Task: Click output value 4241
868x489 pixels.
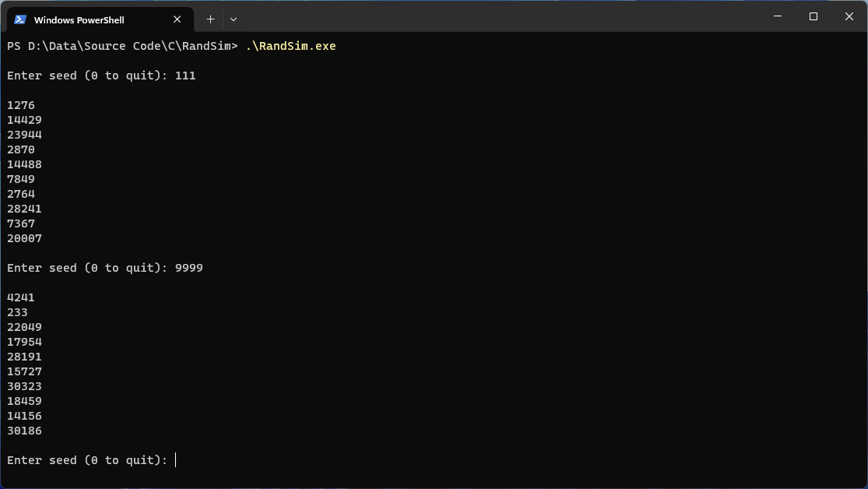Action: click(21, 297)
